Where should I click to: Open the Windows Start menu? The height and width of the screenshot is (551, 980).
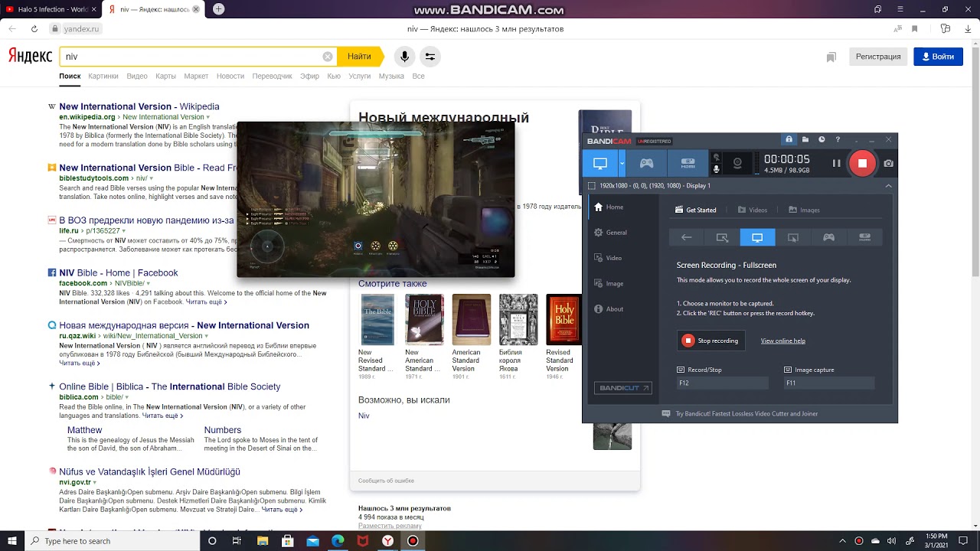click(11, 541)
